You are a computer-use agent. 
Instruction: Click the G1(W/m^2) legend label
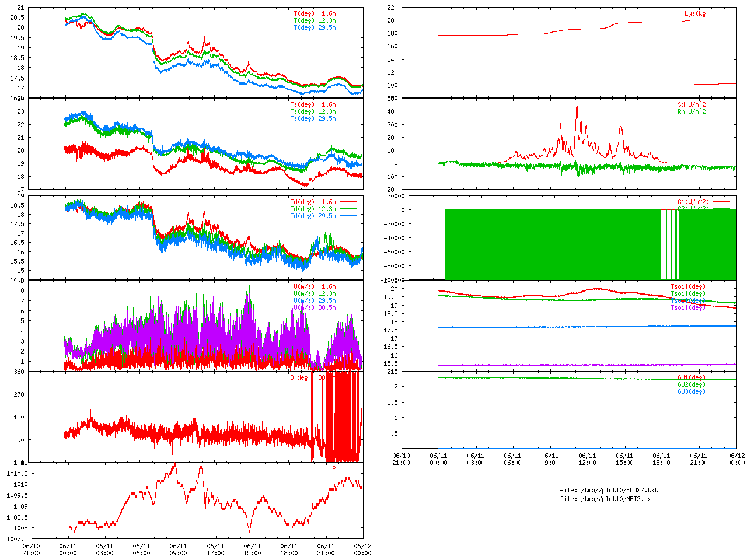coord(693,202)
